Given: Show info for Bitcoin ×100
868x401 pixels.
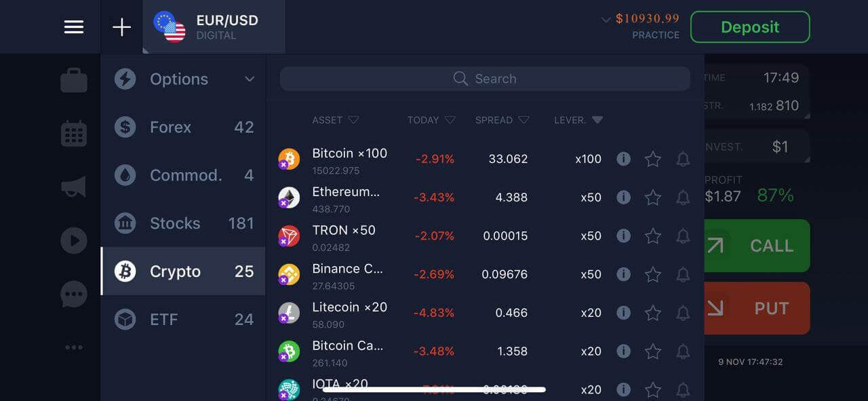Looking at the screenshot, I should 623,159.
